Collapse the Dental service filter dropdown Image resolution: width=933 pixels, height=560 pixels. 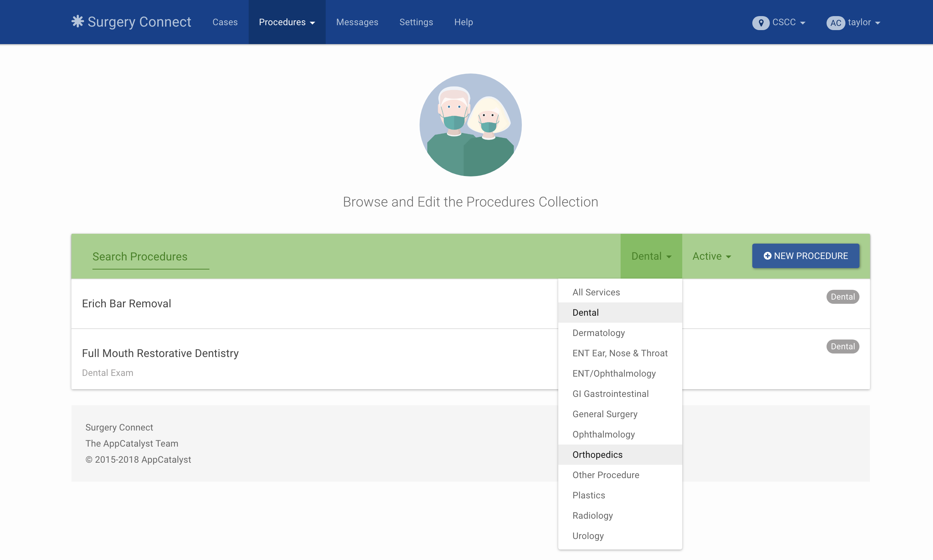[x=651, y=256]
